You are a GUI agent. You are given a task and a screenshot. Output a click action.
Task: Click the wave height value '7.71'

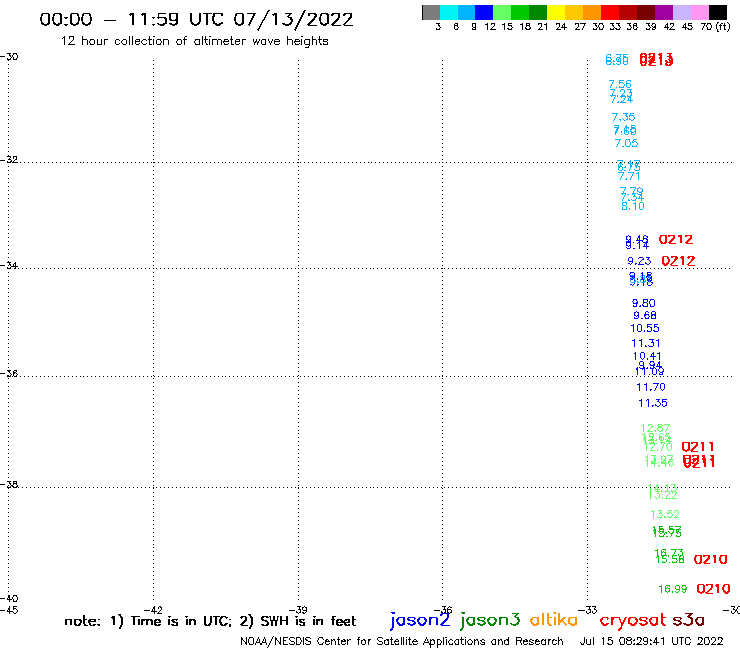pos(629,176)
